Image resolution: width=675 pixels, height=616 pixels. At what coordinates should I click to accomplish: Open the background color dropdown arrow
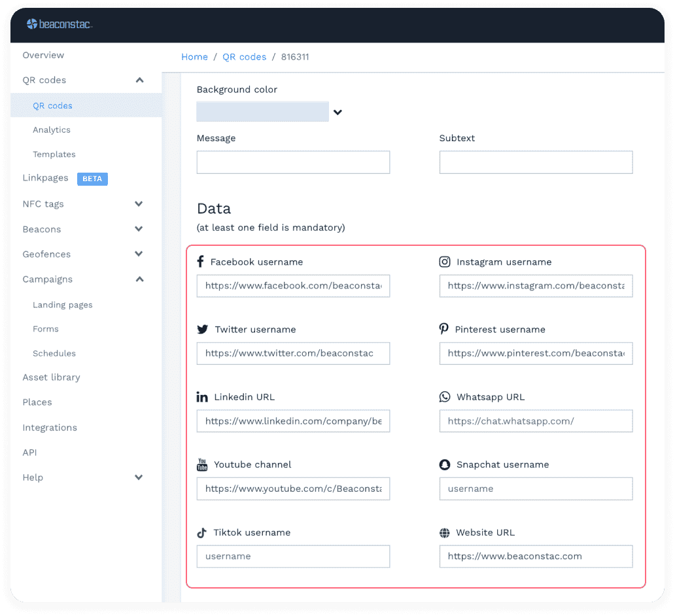click(337, 112)
